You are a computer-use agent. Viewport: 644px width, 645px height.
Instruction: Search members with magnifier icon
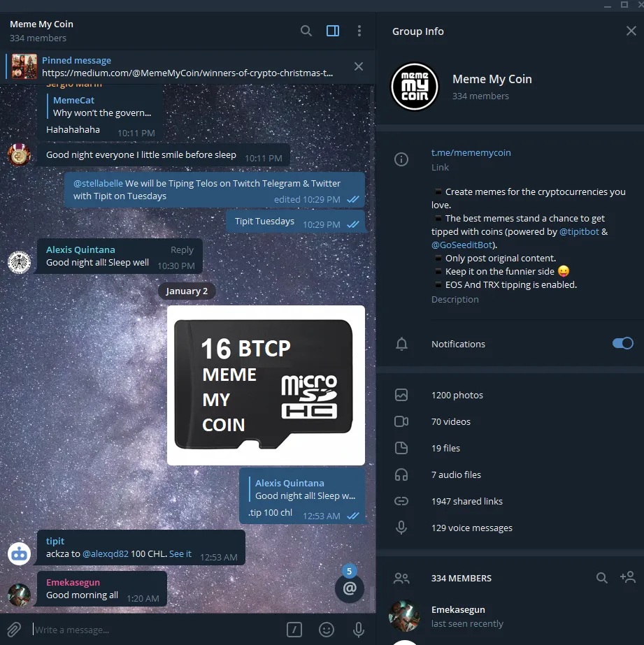point(601,578)
